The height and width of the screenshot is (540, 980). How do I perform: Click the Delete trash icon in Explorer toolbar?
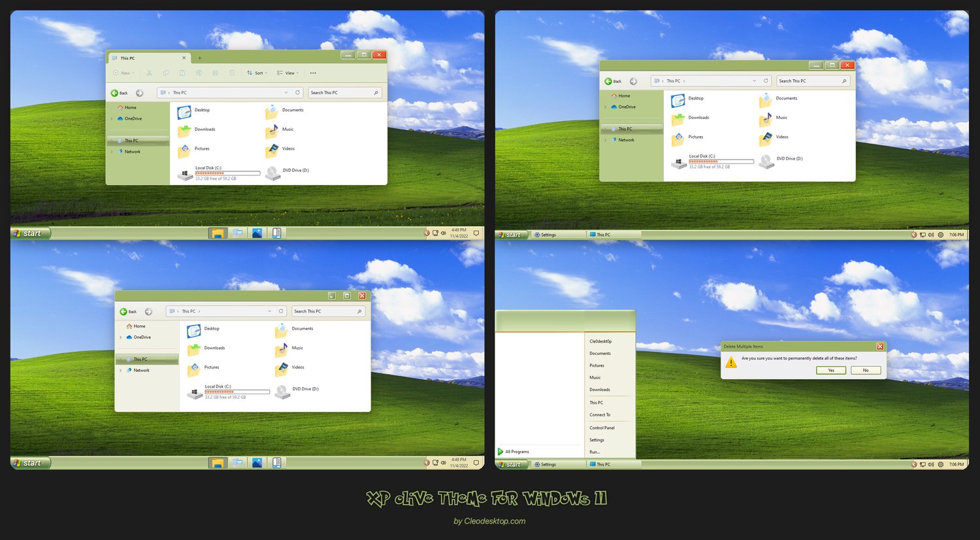tap(232, 73)
